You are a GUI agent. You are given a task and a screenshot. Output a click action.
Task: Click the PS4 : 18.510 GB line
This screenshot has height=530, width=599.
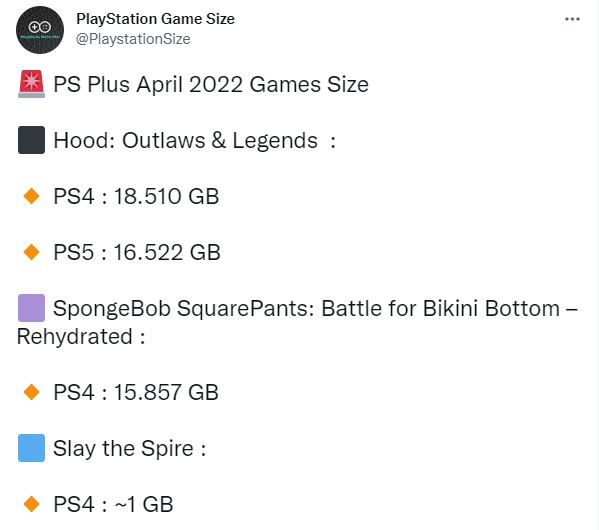point(136,196)
